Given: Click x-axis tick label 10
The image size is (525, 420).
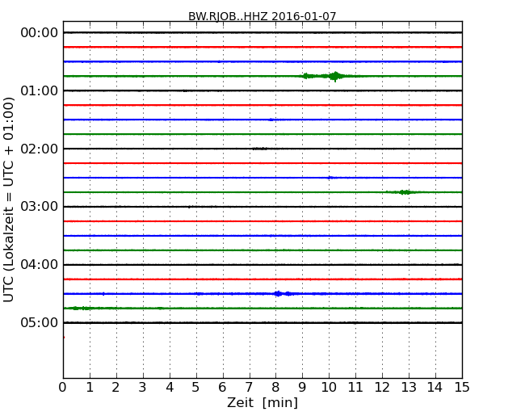Looking at the screenshot, I should [x=329, y=388].
